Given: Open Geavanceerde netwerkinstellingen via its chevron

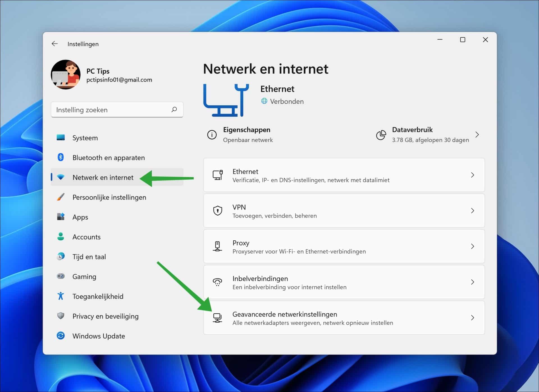Looking at the screenshot, I should (473, 318).
